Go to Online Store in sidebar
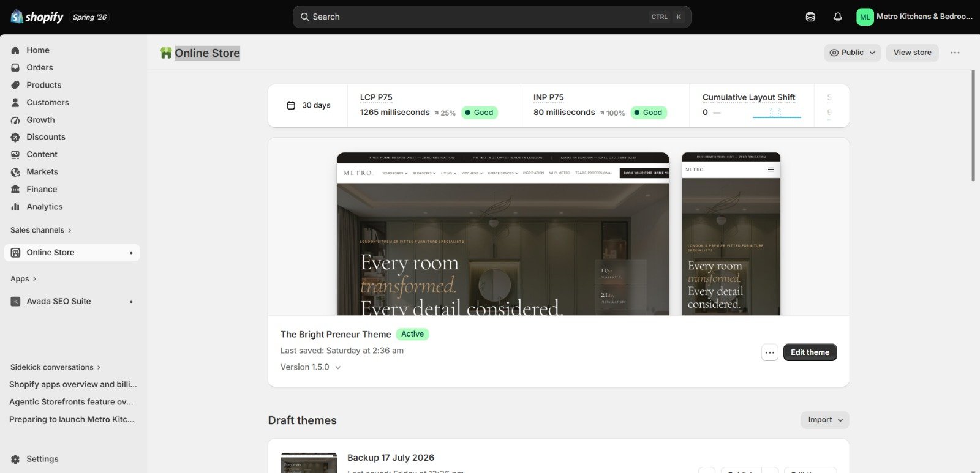Image resolution: width=980 pixels, height=473 pixels. [72, 253]
